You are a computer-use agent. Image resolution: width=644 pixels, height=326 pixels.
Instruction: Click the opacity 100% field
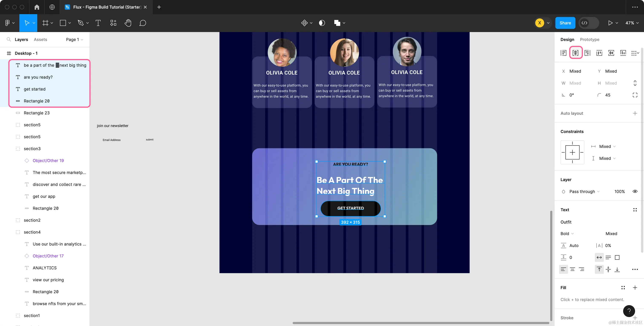pos(619,191)
